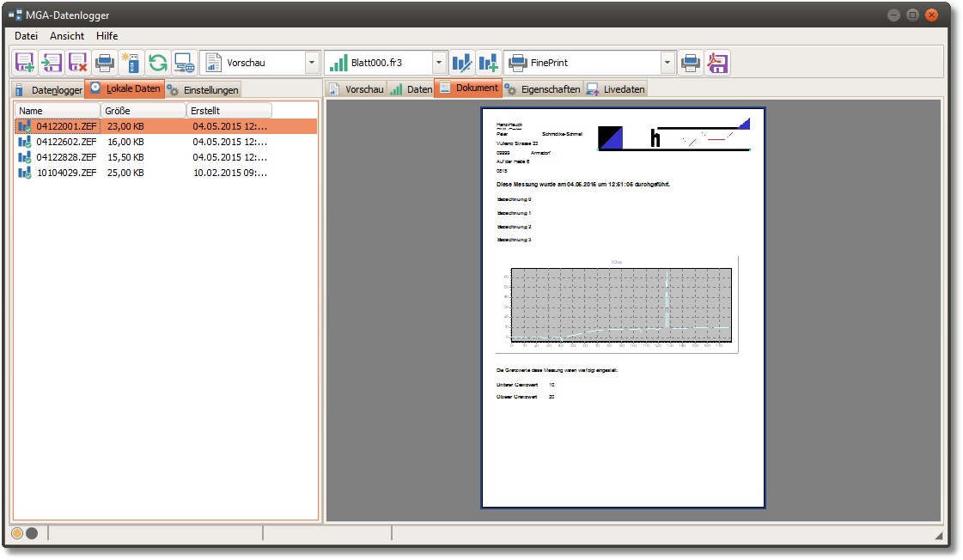This screenshot has width=963, height=560.
Task: Open the Vorschau view mode dropdown
Action: (312, 63)
